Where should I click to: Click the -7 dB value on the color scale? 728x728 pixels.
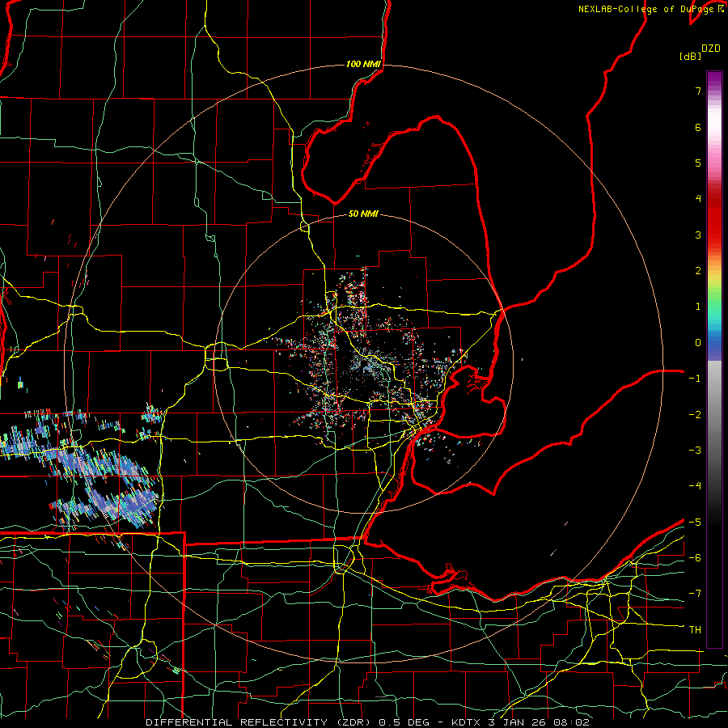[x=695, y=594]
